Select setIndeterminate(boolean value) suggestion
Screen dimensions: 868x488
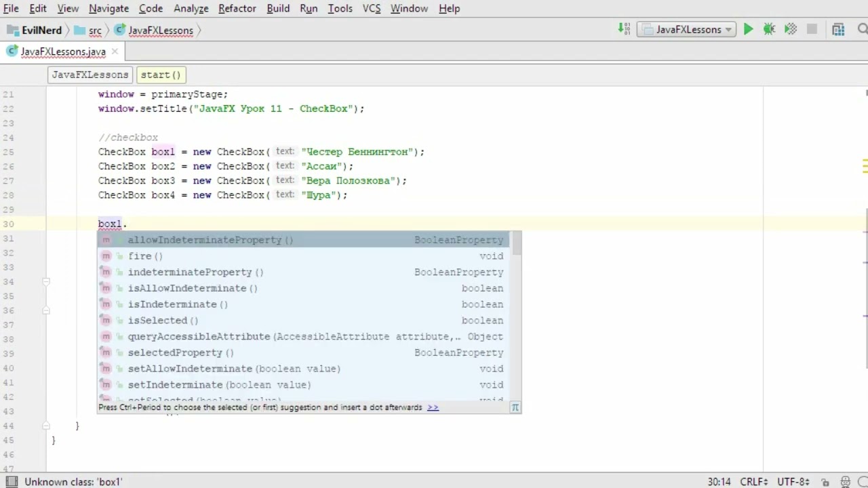(x=304, y=385)
